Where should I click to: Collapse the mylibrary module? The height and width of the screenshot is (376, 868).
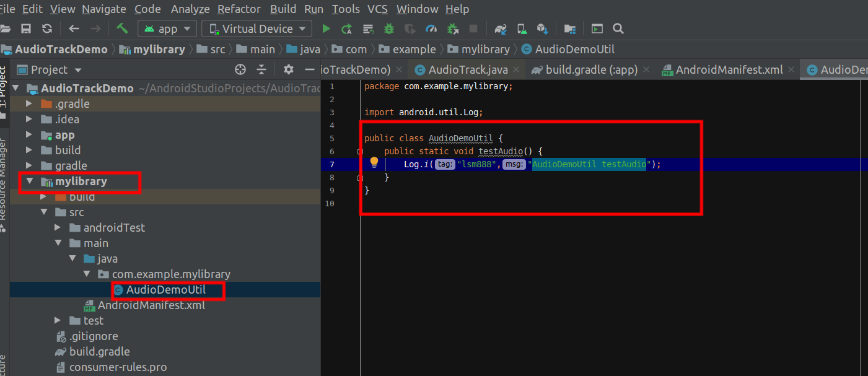(x=29, y=181)
